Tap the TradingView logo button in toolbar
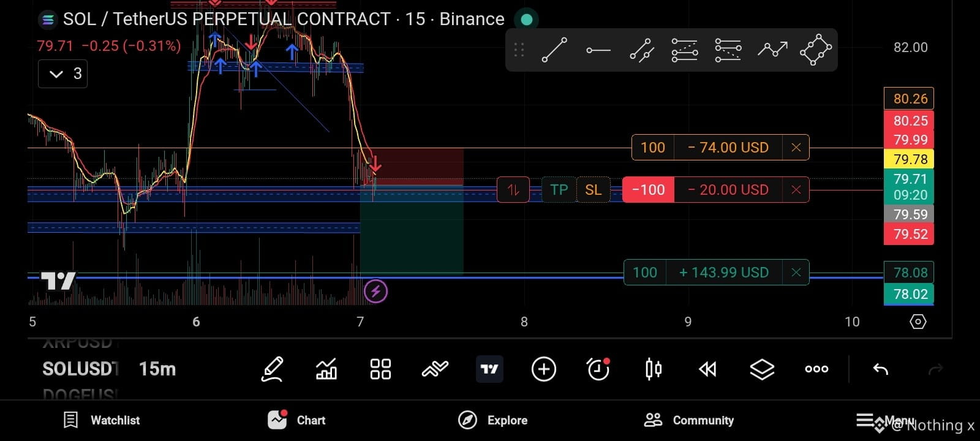This screenshot has height=441, width=980. [x=489, y=369]
